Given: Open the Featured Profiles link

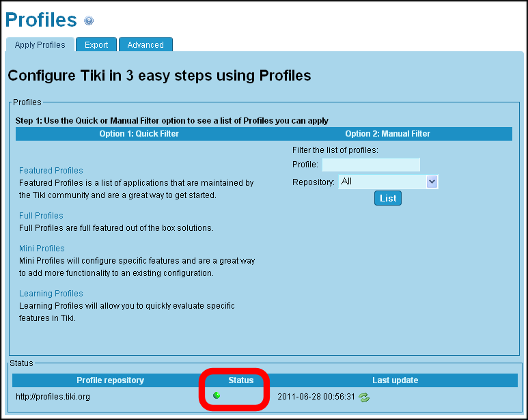Looking at the screenshot, I should [x=51, y=171].
